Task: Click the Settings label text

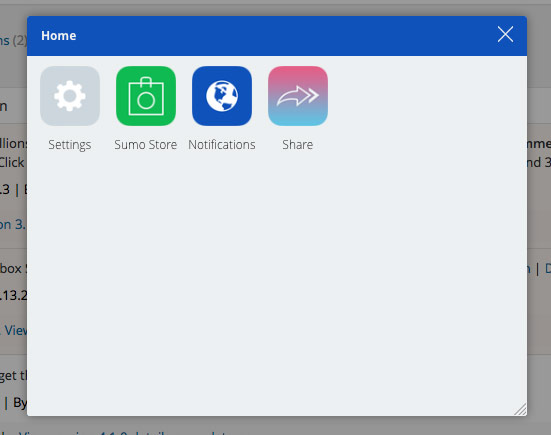Action: tap(70, 145)
